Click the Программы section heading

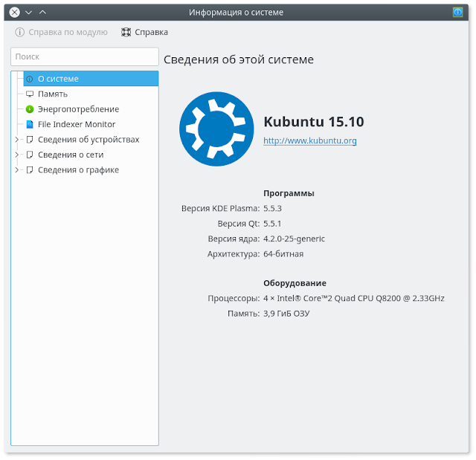pos(289,193)
